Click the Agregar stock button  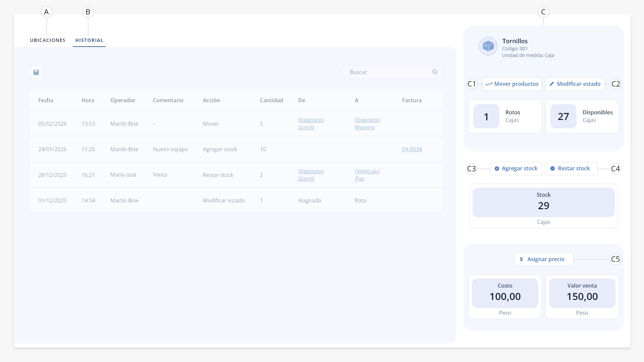pyautogui.click(x=516, y=169)
